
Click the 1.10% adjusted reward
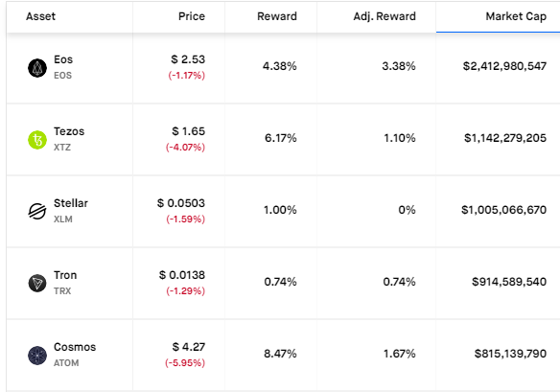400,138
